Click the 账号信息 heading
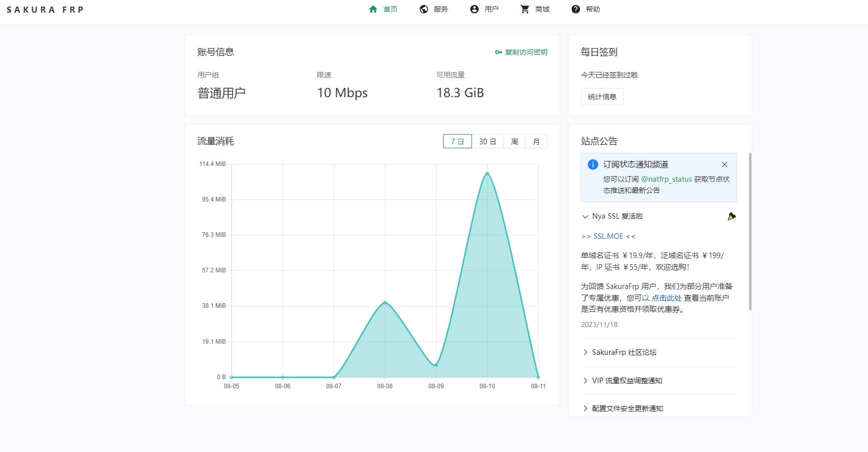Screen dimensions: 868x452 [x=216, y=52]
